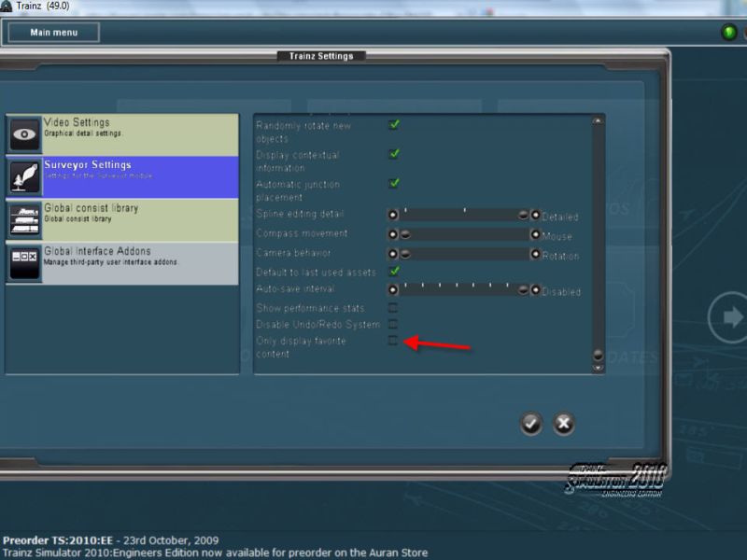Click the Mouse compass value text
Image resolution: width=747 pixels, height=560 pixels.
557,237
